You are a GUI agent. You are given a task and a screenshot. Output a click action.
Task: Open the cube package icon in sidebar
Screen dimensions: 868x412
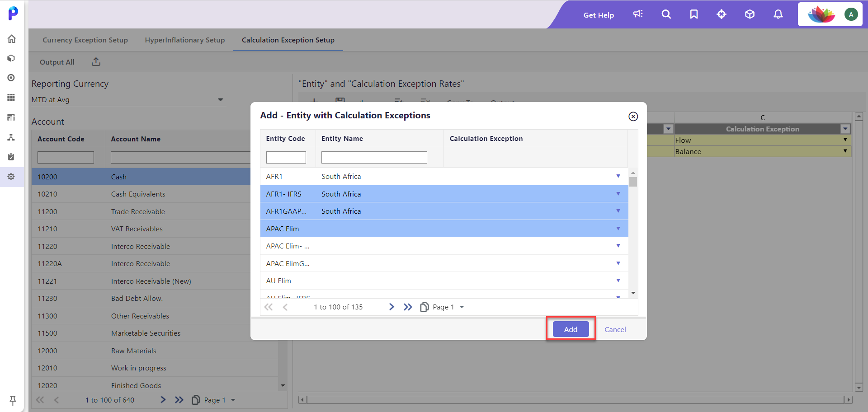12,58
